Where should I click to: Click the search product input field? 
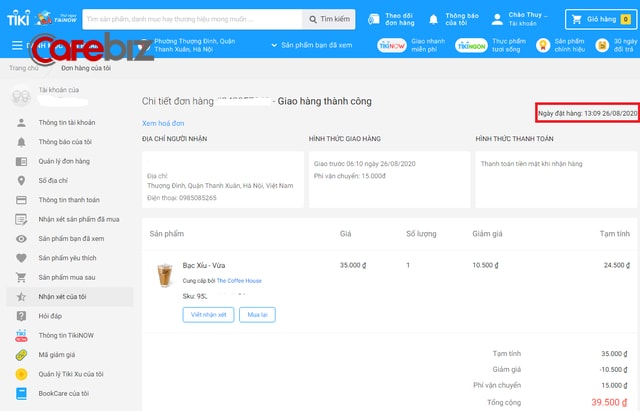click(x=192, y=19)
